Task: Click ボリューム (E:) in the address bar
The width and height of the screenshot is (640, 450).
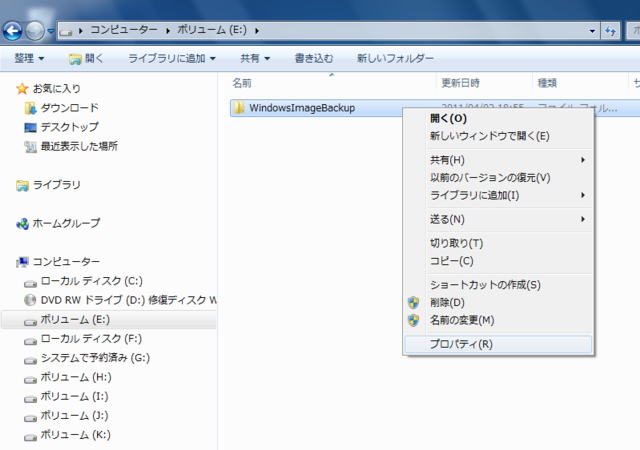Action: tap(212, 30)
